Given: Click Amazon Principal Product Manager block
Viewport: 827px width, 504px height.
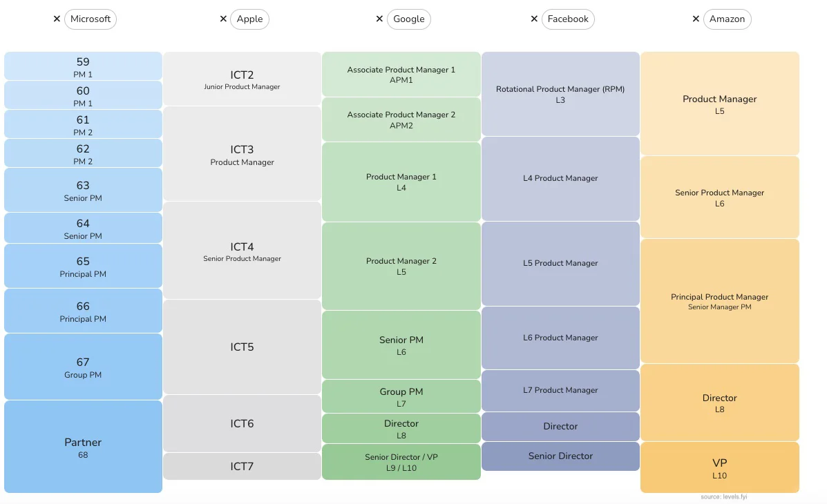Looking at the screenshot, I should coord(719,301).
